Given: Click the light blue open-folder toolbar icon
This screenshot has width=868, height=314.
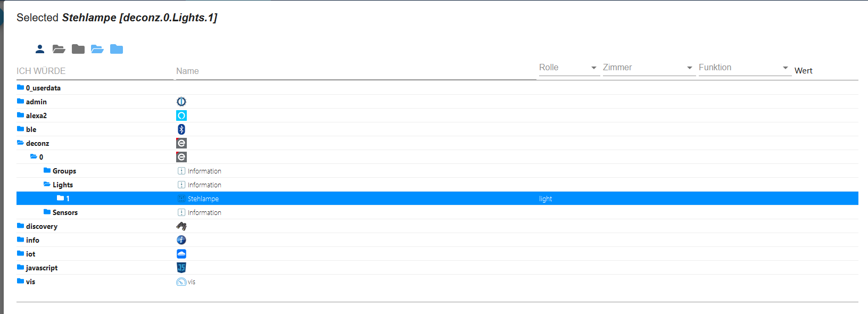Looking at the screenshot, I should point(97,49).
